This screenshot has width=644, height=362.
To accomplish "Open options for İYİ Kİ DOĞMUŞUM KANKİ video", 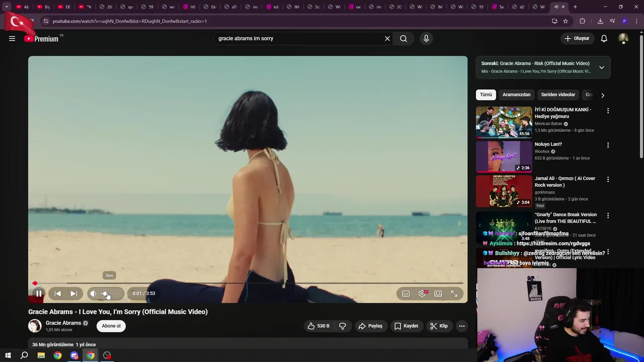I will tap(608, 111).
